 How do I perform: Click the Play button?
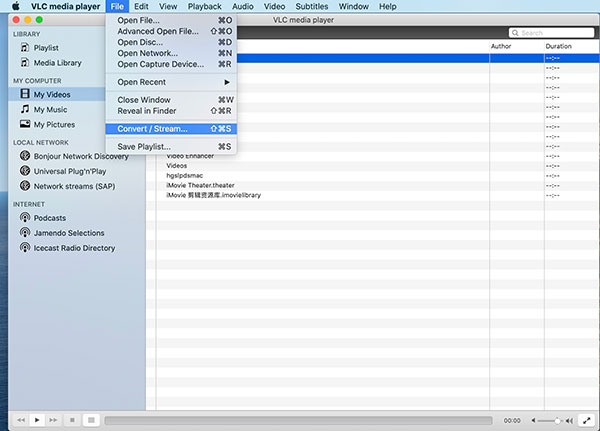(37, 420)
